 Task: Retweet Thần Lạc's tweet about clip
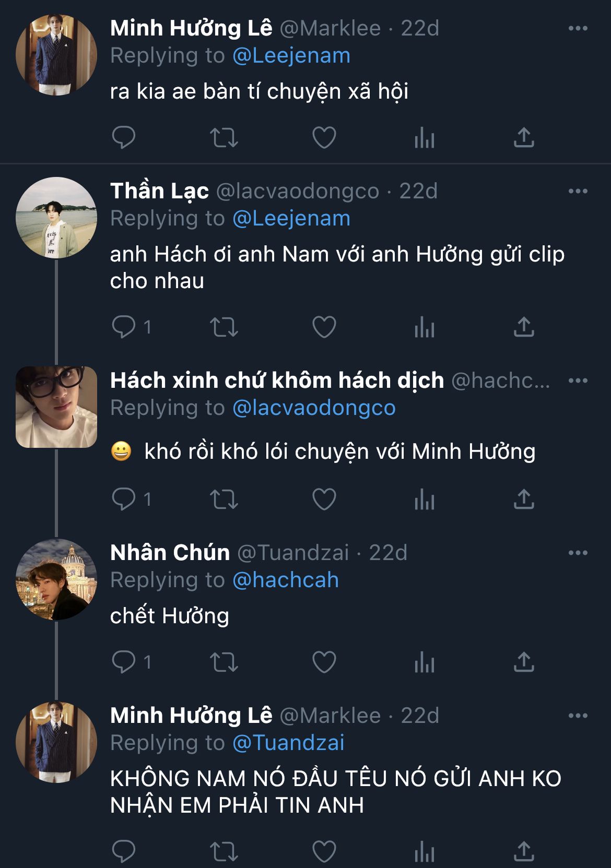(224, 327)
